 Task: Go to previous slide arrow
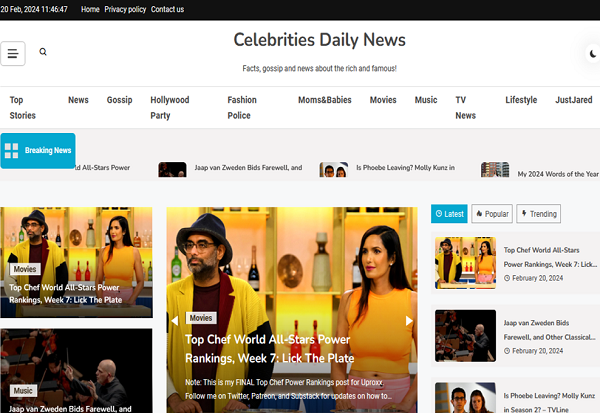click(x=174, y=321)
